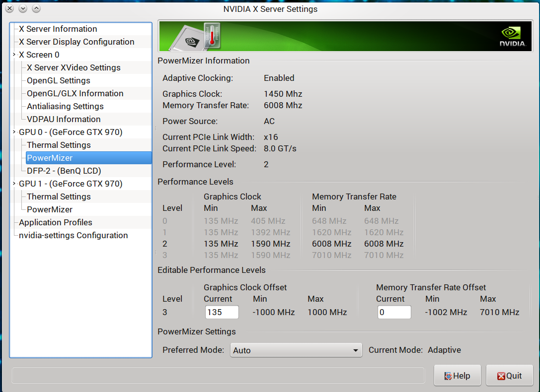Select highlighted PowerMizer under GPU 0
Image resolution: width=540 pixels, height=392 pixels.
tap(88, 158)
